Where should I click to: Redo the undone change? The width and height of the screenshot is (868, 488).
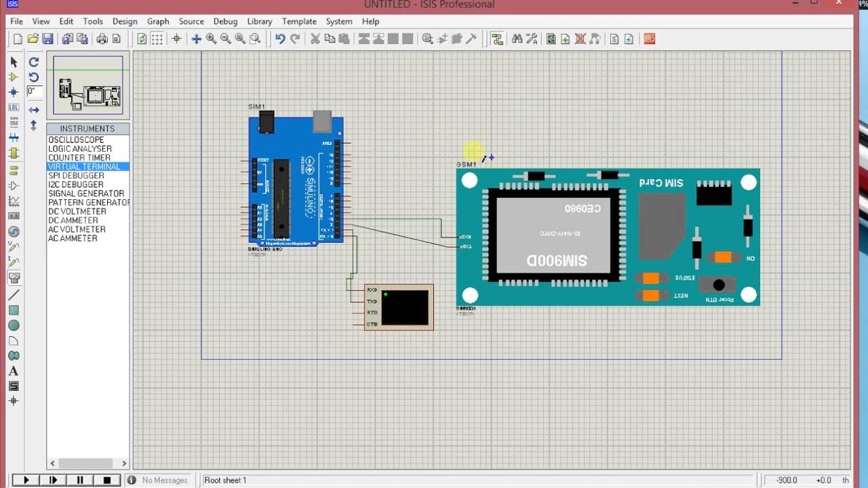295,39
